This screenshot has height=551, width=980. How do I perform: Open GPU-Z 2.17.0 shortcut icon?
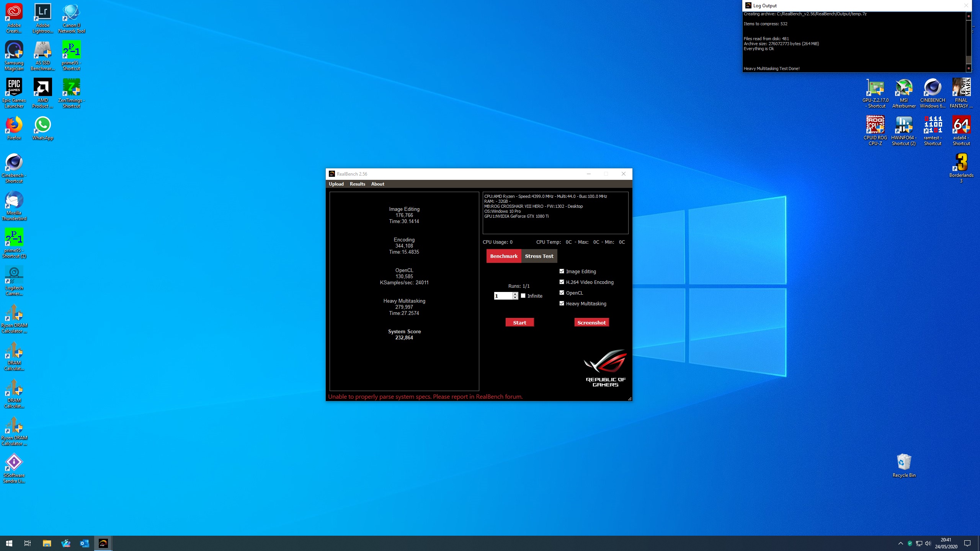(x=875, y=93)
